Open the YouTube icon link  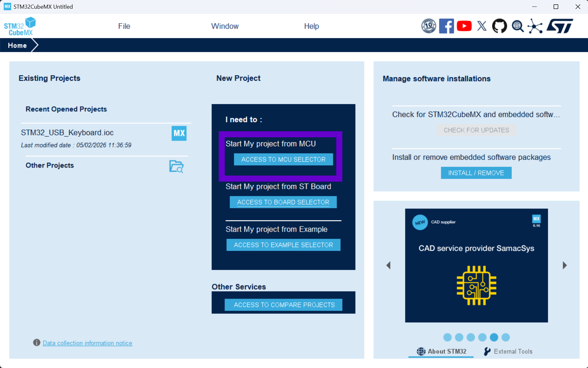click(x=464, y=26)
